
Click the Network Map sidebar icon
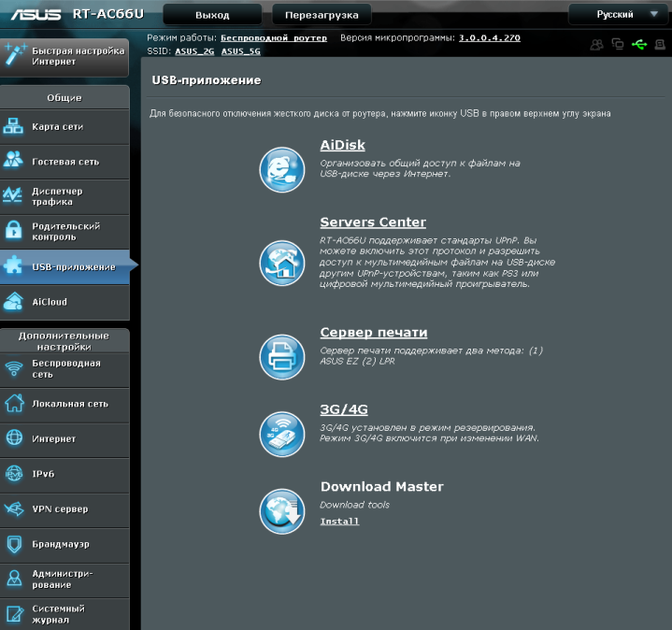13,126
